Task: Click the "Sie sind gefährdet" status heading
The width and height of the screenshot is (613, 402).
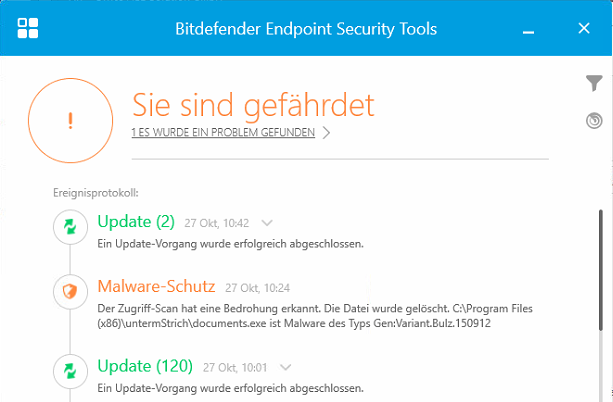Action: [x=253, y=103]
